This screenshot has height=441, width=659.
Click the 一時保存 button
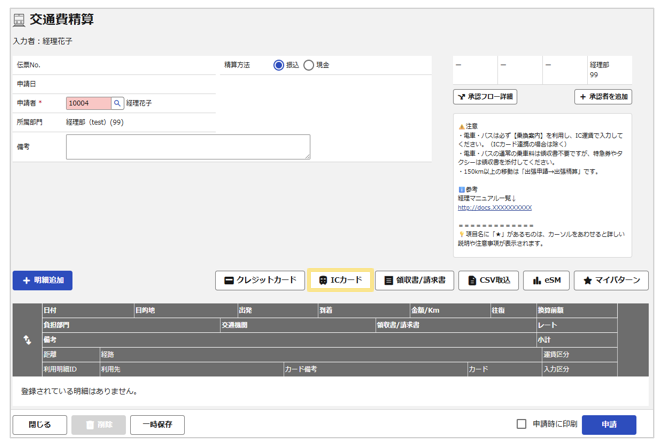coord(157,425)
